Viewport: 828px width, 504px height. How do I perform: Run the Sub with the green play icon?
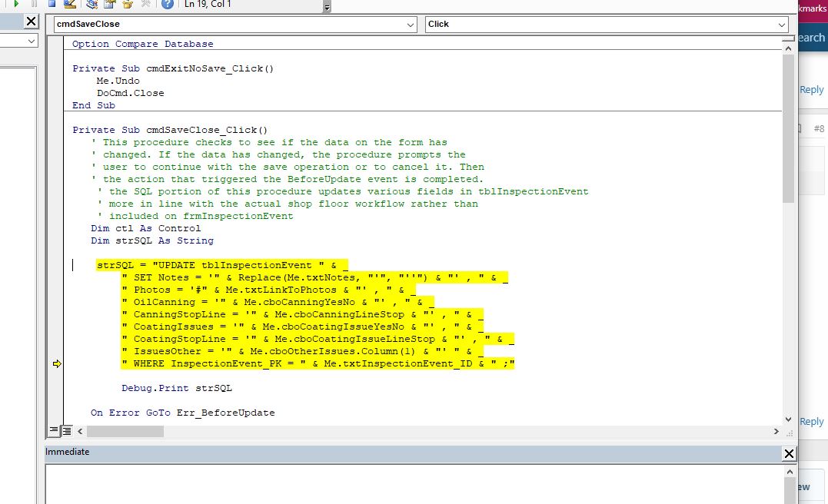(x=16, y=4)
